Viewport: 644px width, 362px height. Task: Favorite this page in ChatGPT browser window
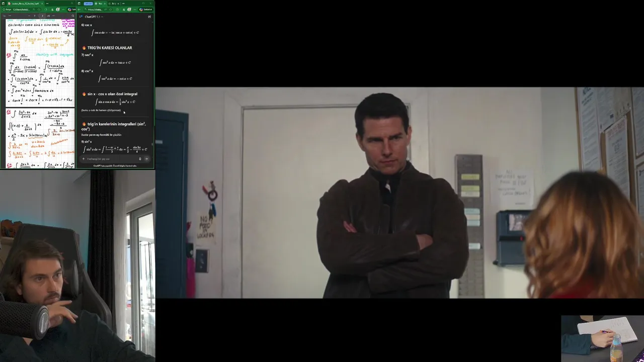(x=110, y=10)
